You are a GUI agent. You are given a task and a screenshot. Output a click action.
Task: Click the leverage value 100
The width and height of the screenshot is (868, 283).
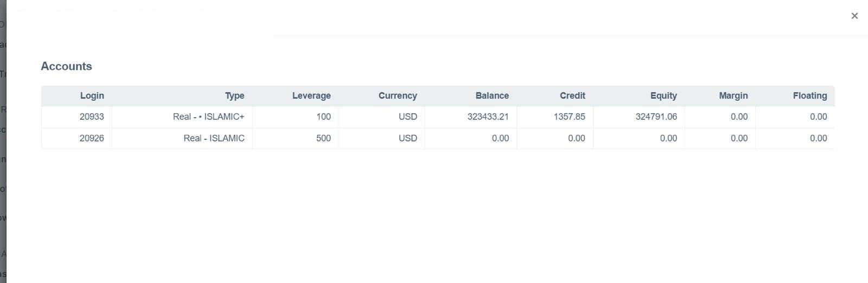323,117
